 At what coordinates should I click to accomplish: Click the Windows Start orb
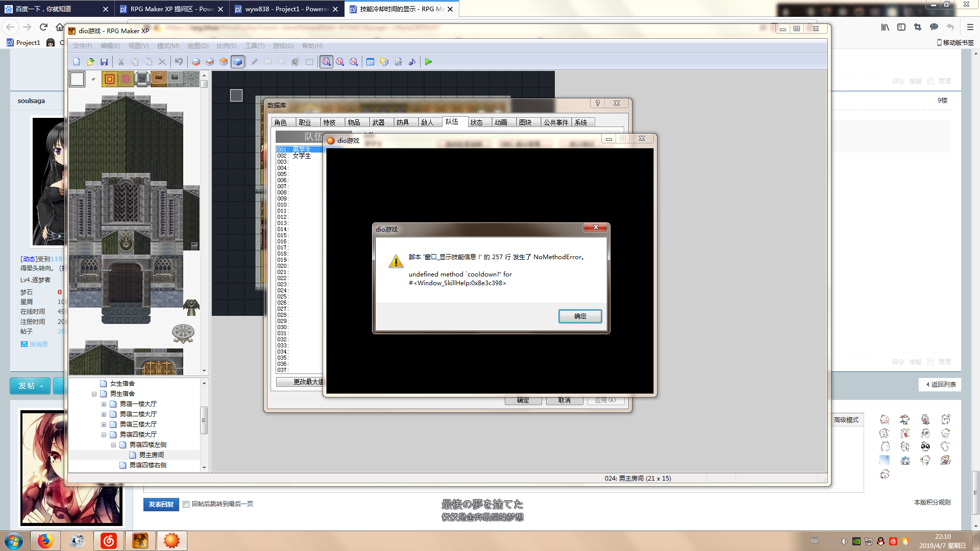[14, 540]
